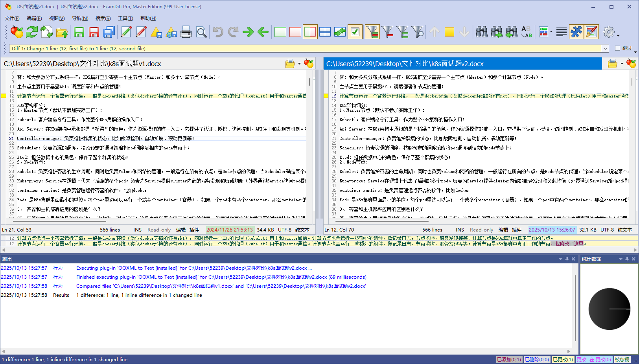Viewport: 639px width, 364px height.
Task: Expand the Diff 1 differences dropdown
Action: [x=606, y=48]
